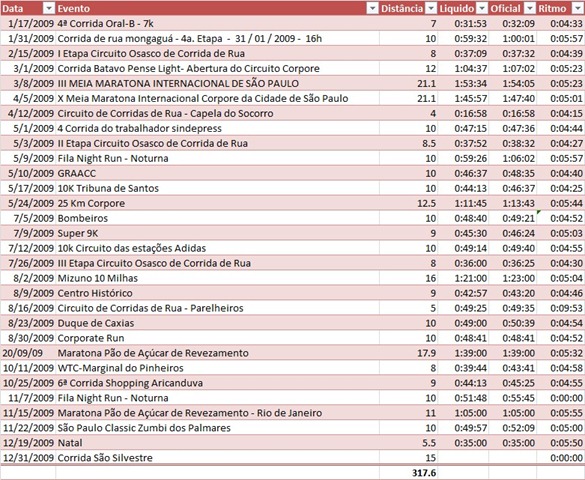Open the Data column filter dropdown
This screenshot has height=480, width=585.
coord(49,8)
